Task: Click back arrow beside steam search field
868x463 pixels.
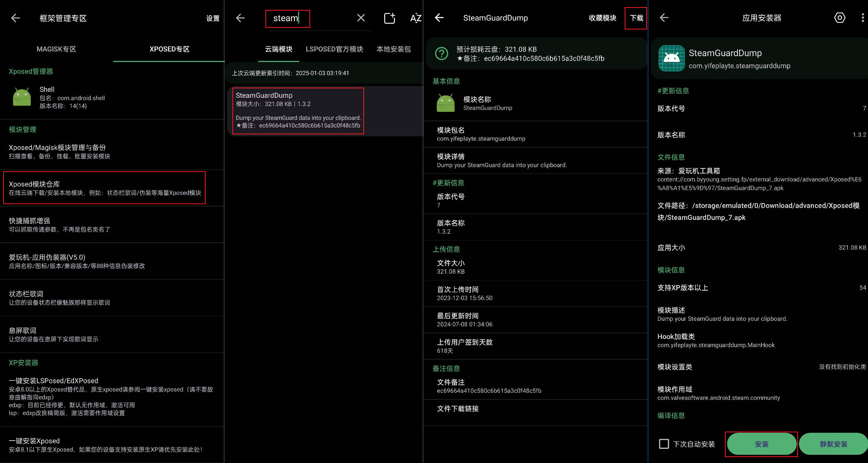Action: (240, 18)
